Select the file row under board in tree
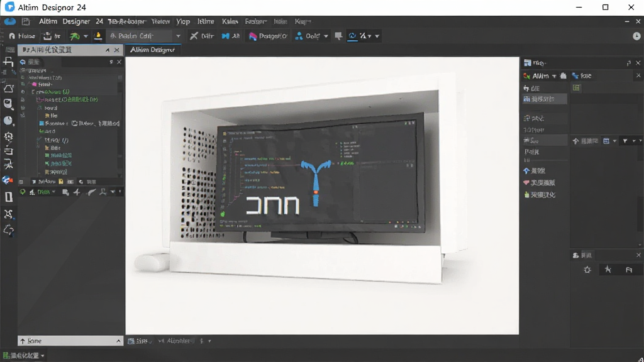This screenshot has height=362, width=644. 51,116
